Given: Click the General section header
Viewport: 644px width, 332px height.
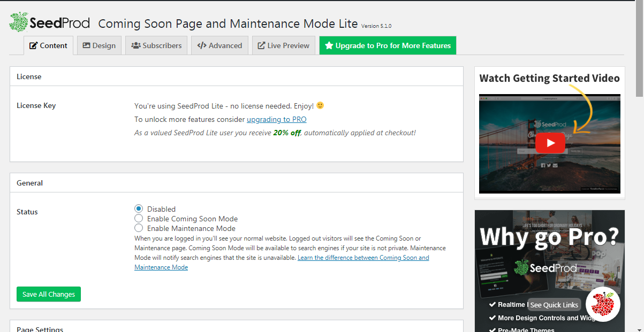Looking at the screenshot, I should (237, 183).
